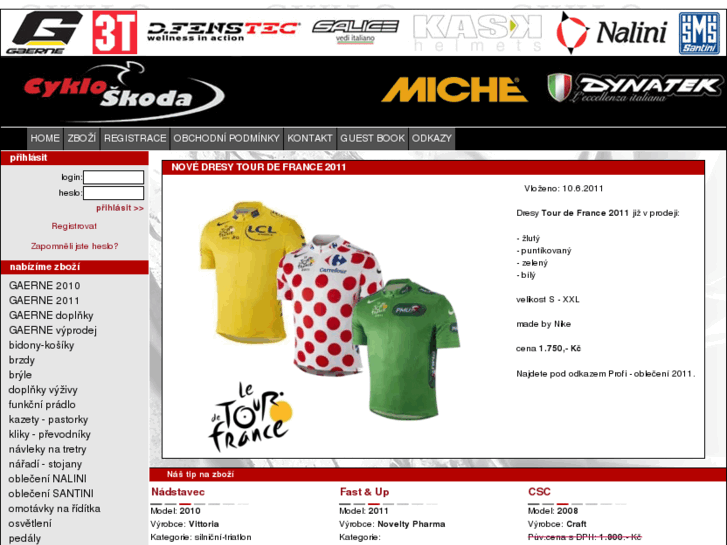The height and width of the screenshot is (545, 727).
Task: Open the kliky - převodníky category
Action: pyautogui.click(x=50, y=434)
